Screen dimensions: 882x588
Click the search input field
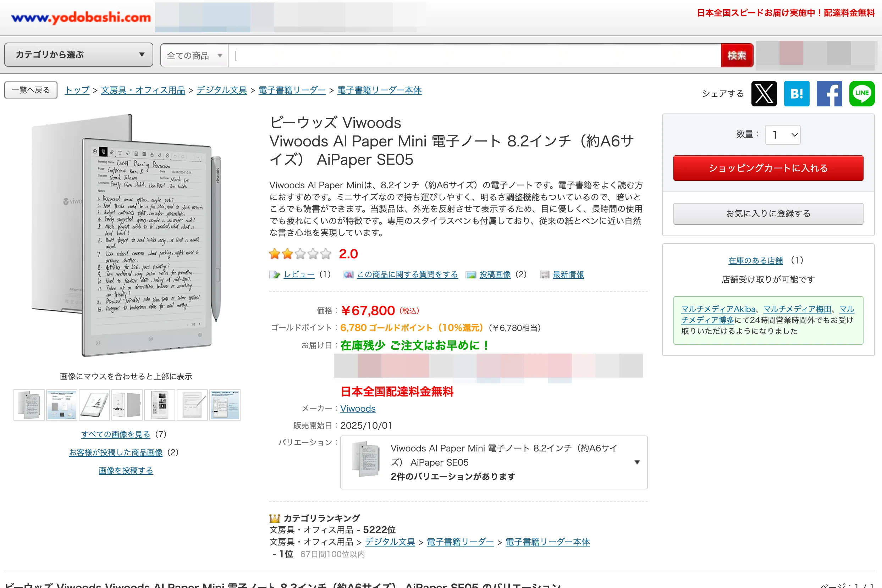(x=474, y=55)
